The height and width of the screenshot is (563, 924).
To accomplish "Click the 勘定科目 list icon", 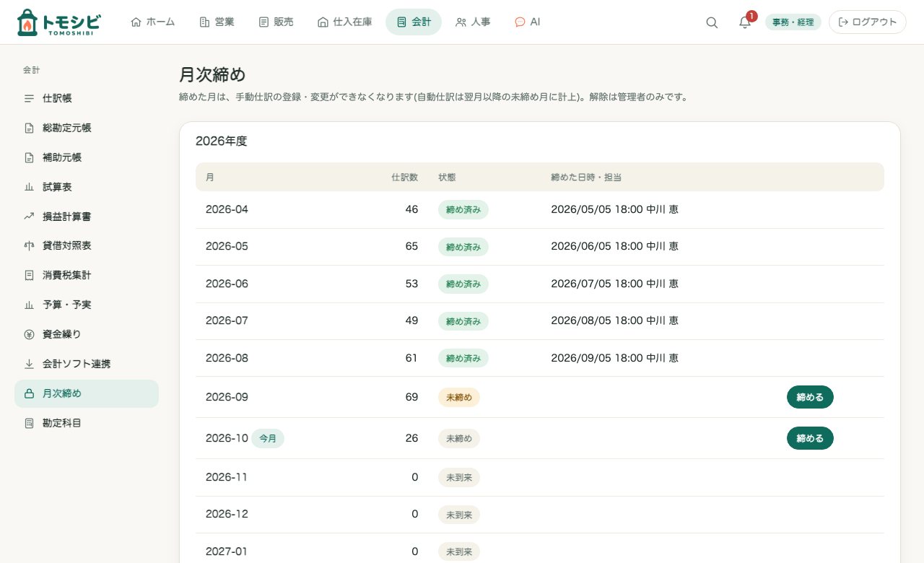I will coord(30,423).
